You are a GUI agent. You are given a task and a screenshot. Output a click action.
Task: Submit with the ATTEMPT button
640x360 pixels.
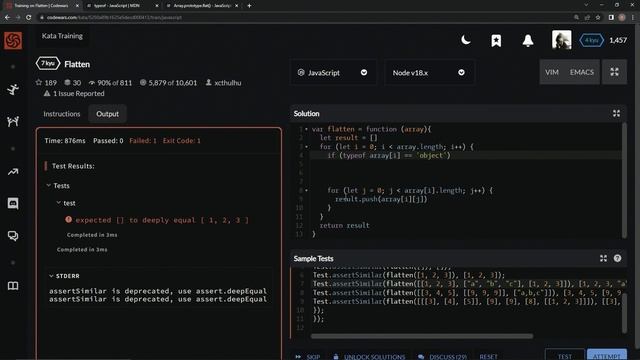[607, 355]
